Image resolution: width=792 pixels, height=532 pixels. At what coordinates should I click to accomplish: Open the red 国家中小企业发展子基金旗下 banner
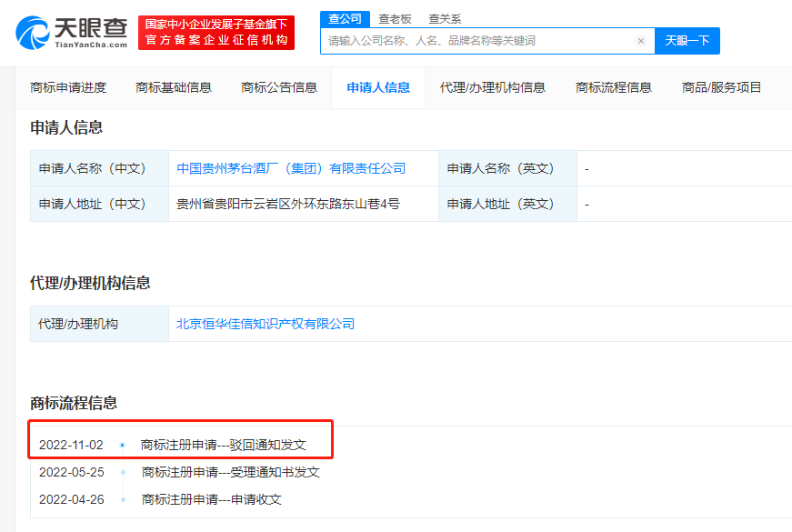pyautogui.click(x=216, y=33)
